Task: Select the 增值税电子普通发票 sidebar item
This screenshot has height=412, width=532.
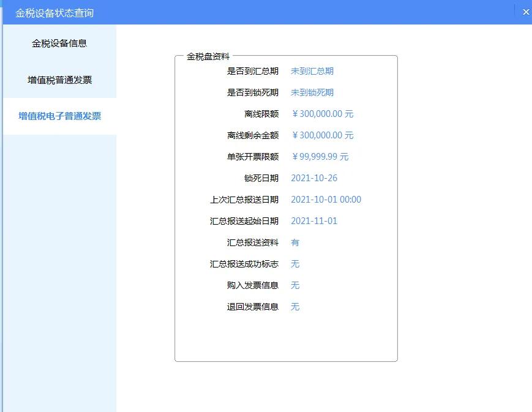Action: coord(59,116)
